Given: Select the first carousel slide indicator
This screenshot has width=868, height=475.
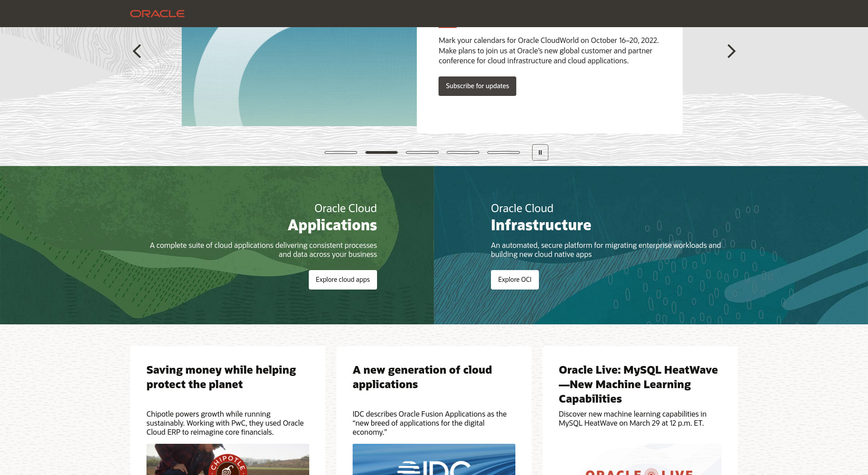Looking at the screenshot, I should click(x=341, y=152).
